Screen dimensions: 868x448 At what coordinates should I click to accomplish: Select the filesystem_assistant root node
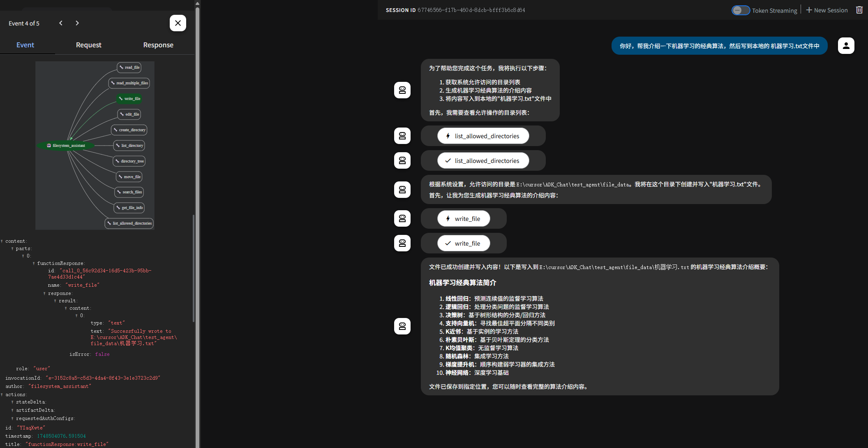[66, 146]
